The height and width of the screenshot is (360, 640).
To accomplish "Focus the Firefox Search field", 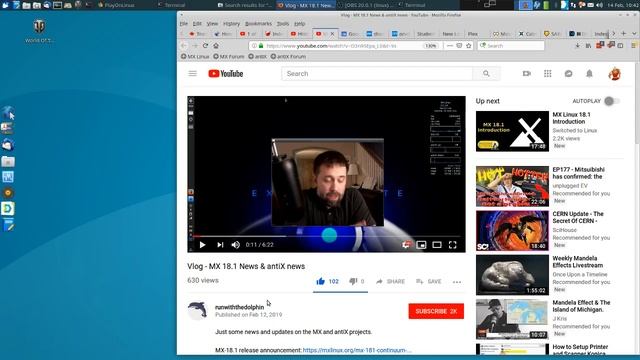I will (511, 46).
